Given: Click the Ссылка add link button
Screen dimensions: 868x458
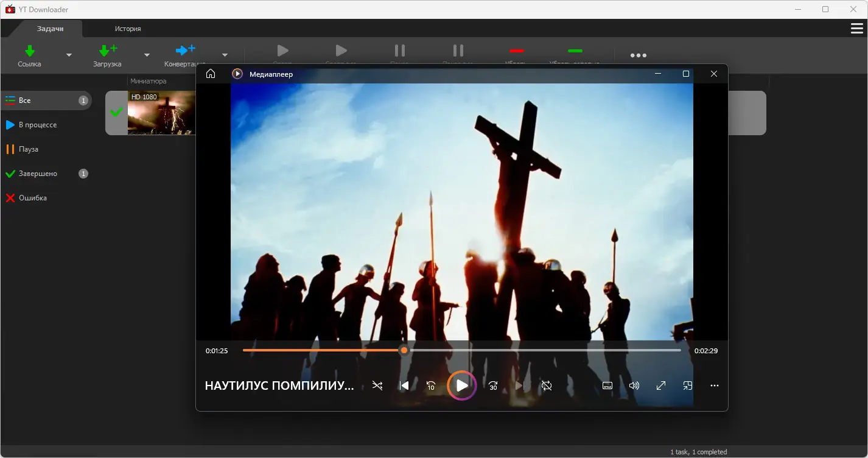Looking at the screenshot, I should point(30,55).
